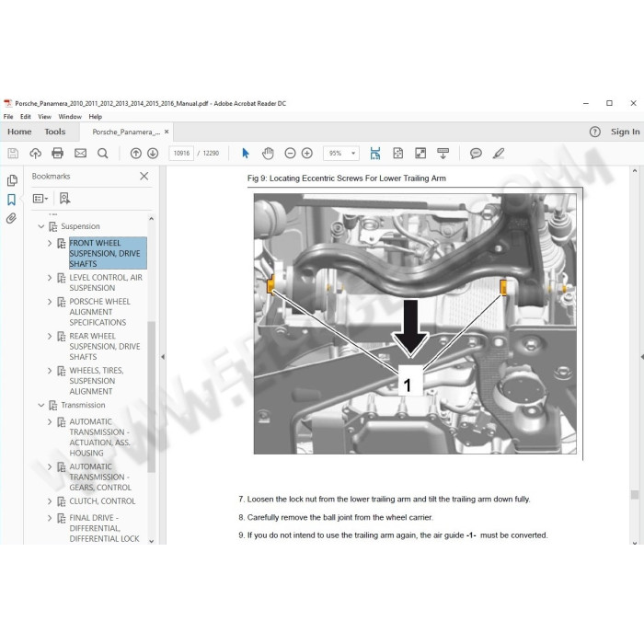This screenshot has width=644, height=644.
Task: Open the Window menu
Action: (70, 117)
